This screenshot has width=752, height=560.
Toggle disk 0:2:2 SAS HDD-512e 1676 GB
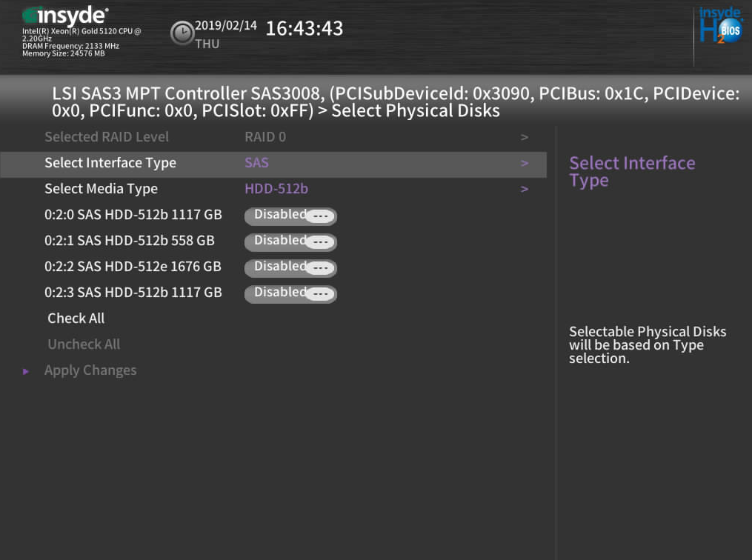tap(290, 267)
